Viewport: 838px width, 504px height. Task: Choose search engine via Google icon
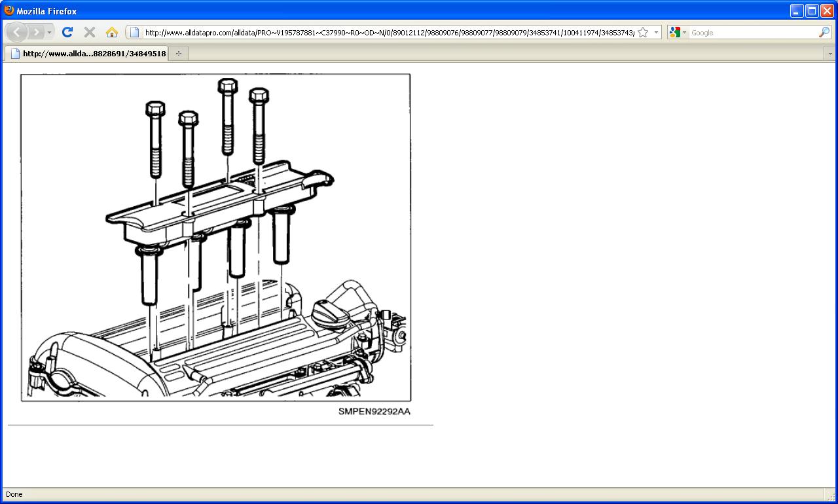(678, 32)
